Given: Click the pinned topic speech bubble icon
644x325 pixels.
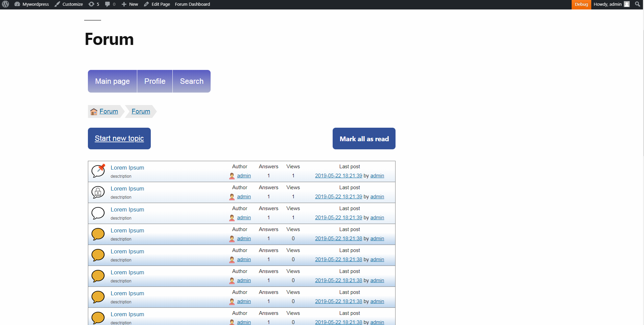Looking at the screenshot, I should pos(98,171).
